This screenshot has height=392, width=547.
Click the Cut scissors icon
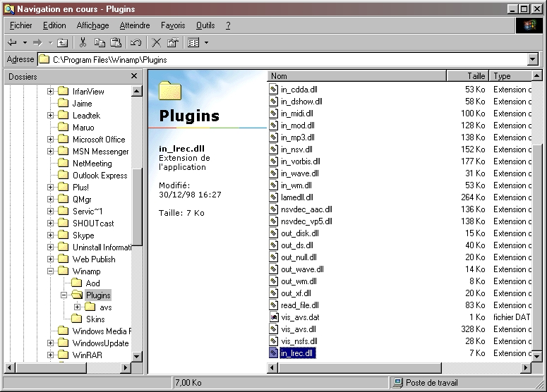pyautogui.click(x=83, y=43)
